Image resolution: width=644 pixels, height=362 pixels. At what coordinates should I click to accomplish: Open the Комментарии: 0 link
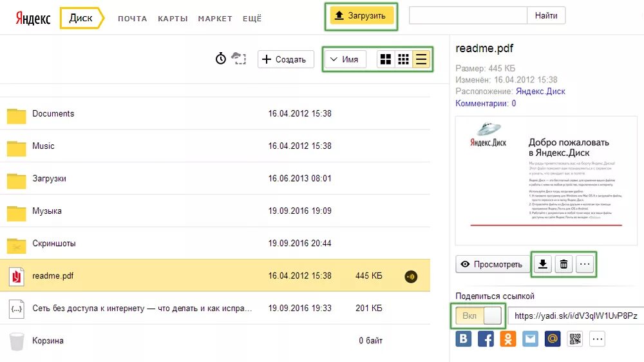click(x=486, y=103)
